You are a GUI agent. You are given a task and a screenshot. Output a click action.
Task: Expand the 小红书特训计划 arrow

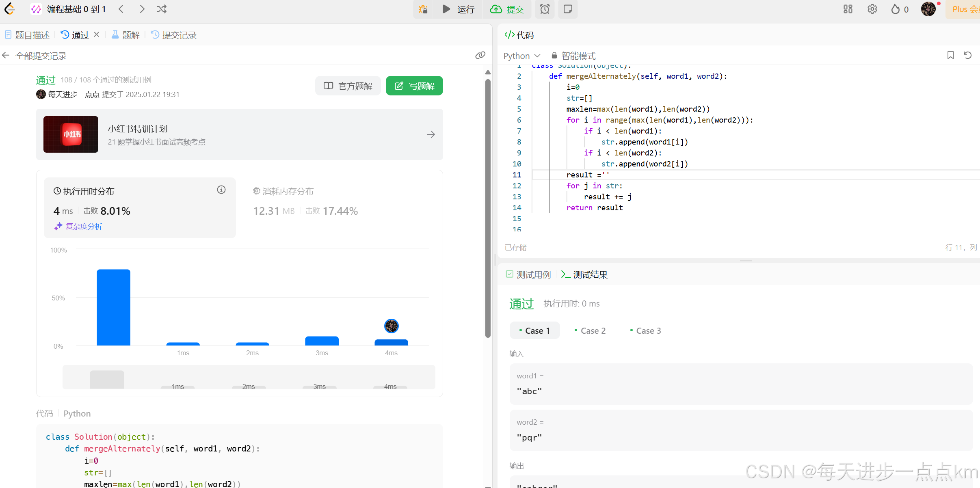pos(431,134)
